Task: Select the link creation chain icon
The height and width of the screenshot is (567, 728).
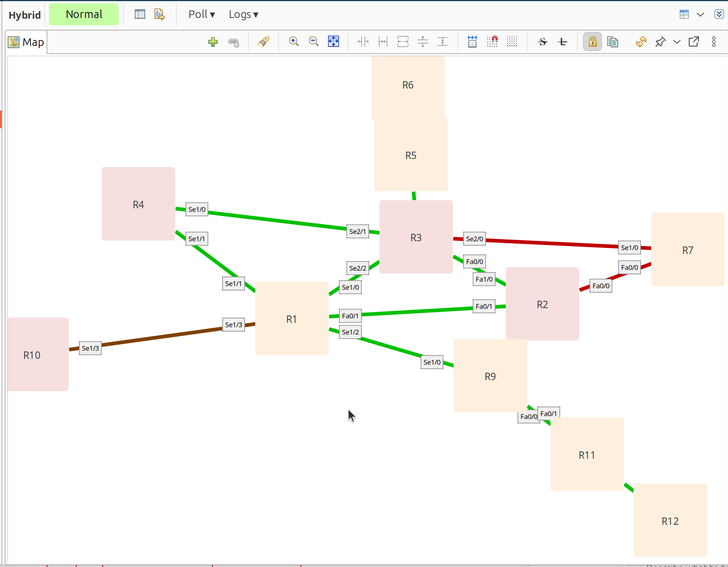Action: [x=234, y=41]
